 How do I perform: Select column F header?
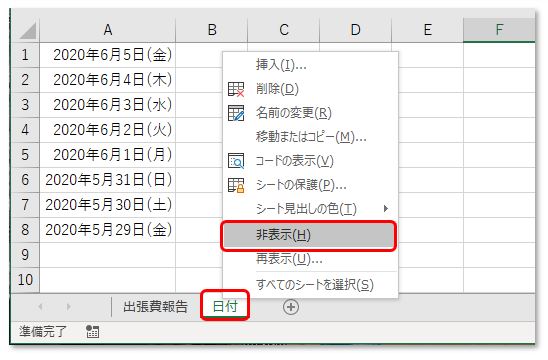(499, 30)
